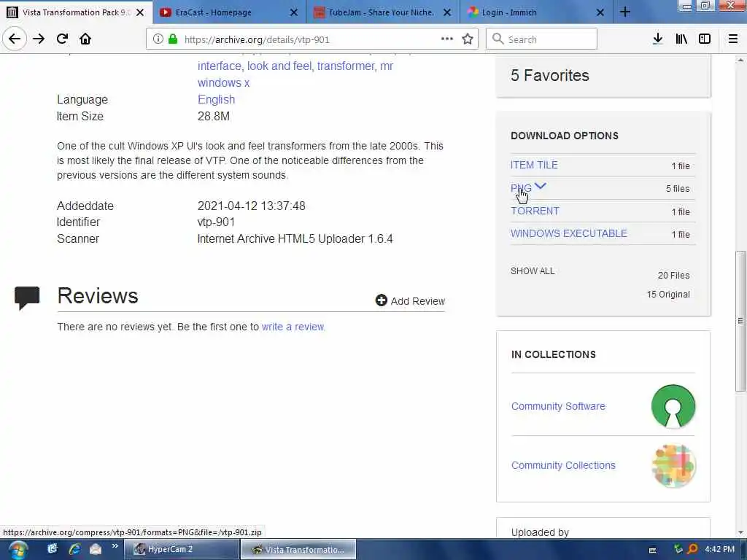Toggle the sidebar view icon
The image size is (747, 560).
pos(705,39)
